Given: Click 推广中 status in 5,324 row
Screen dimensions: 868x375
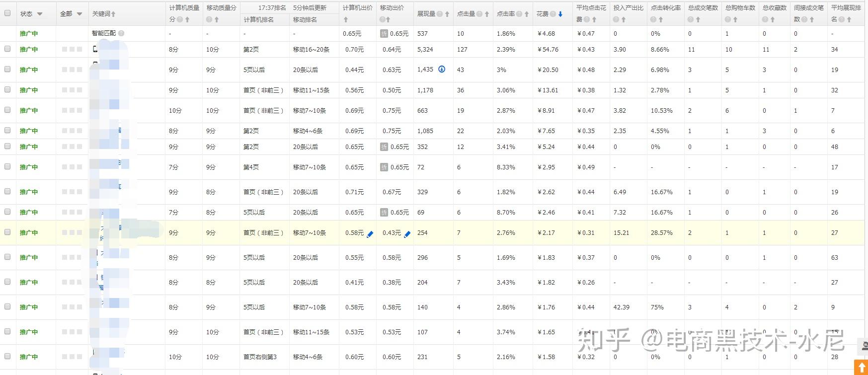Looking at the screenshot, I should point(29,50).
